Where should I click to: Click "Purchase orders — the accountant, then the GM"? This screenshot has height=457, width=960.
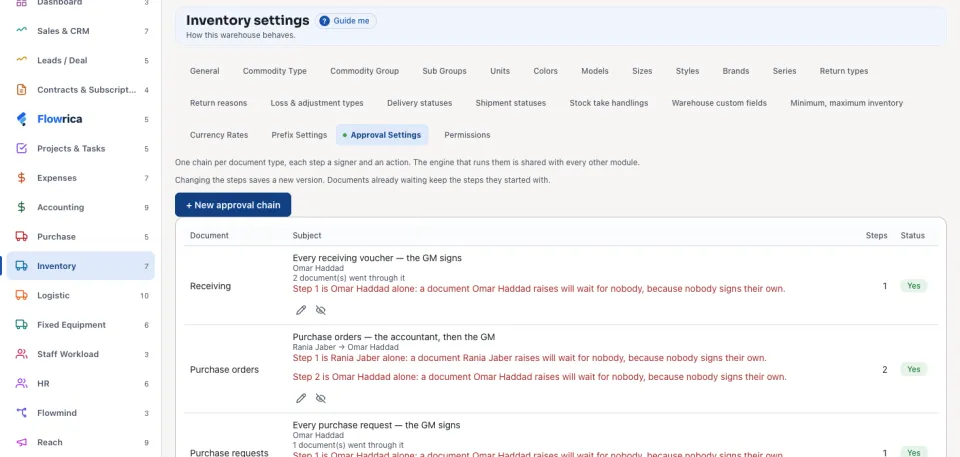pos(394,337)
